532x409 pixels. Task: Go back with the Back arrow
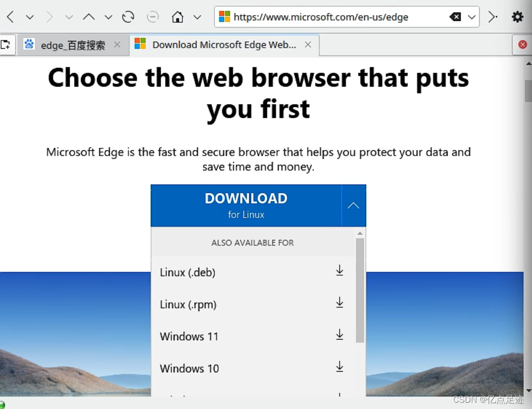tap(10, 17)
